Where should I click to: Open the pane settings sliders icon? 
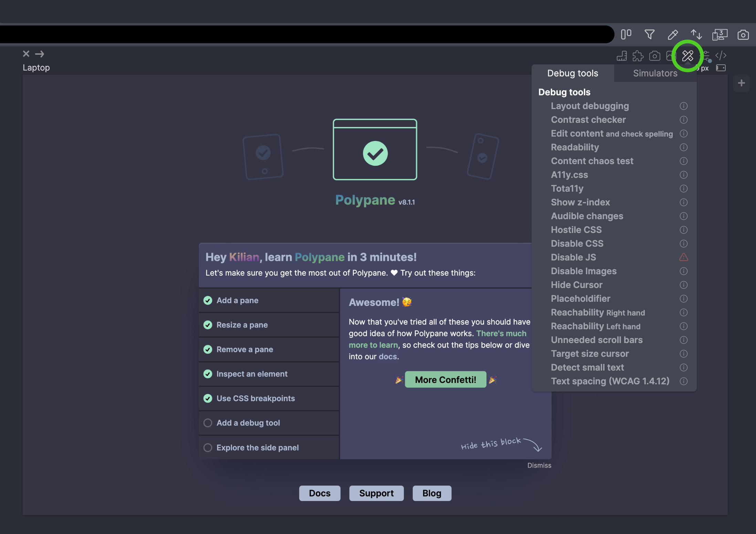(706, 56)
